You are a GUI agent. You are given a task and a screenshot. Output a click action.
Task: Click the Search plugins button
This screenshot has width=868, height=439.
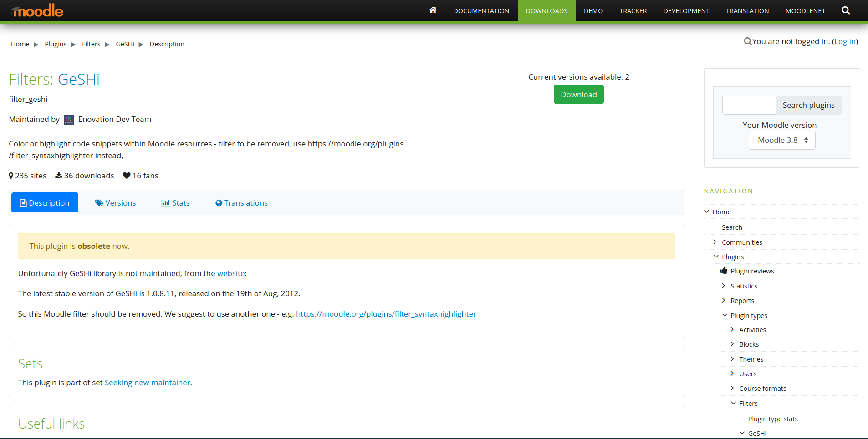(x=808, y=105)
